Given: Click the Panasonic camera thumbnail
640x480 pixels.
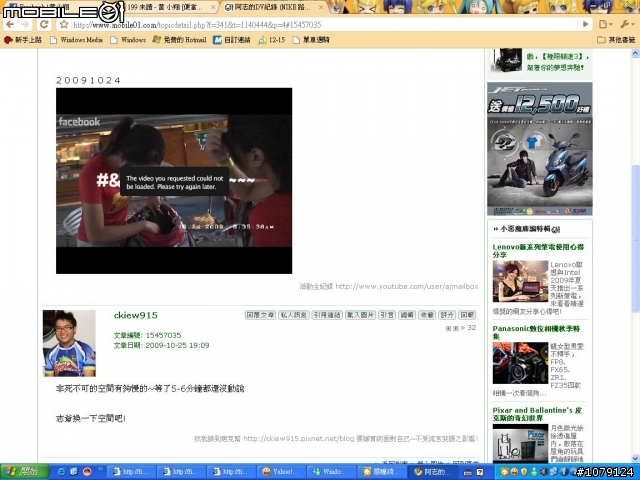Looking at the screenshot, I should (520, 363).
